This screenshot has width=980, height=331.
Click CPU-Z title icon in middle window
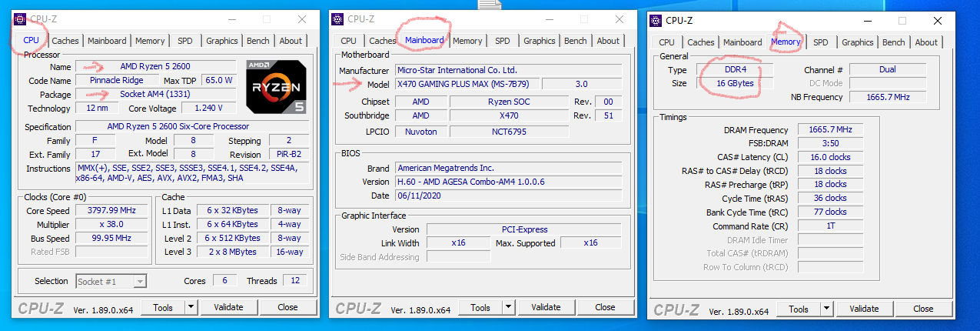pyautogui.click(x=337, y=19)
